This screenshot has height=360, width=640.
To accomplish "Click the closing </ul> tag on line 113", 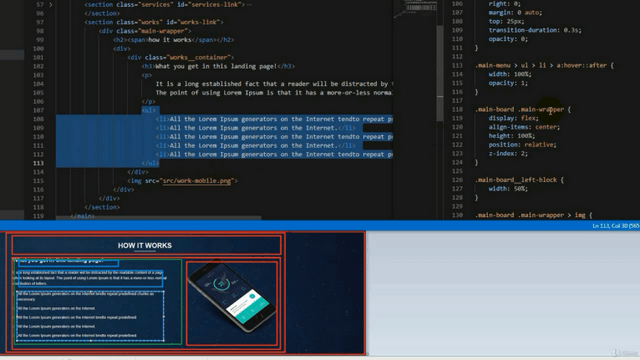I will coord(150,163).
